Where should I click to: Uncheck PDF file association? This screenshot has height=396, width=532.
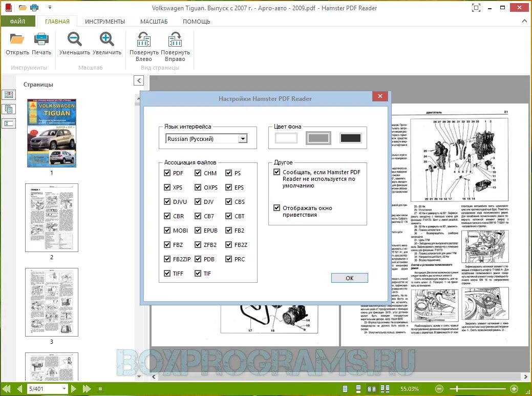click(x=167, y=173)
